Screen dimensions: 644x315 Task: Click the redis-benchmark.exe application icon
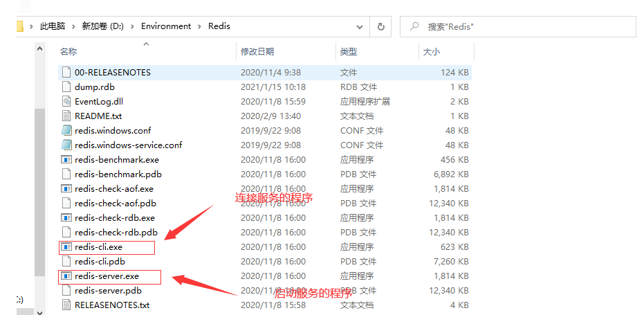tap(66, 159)
